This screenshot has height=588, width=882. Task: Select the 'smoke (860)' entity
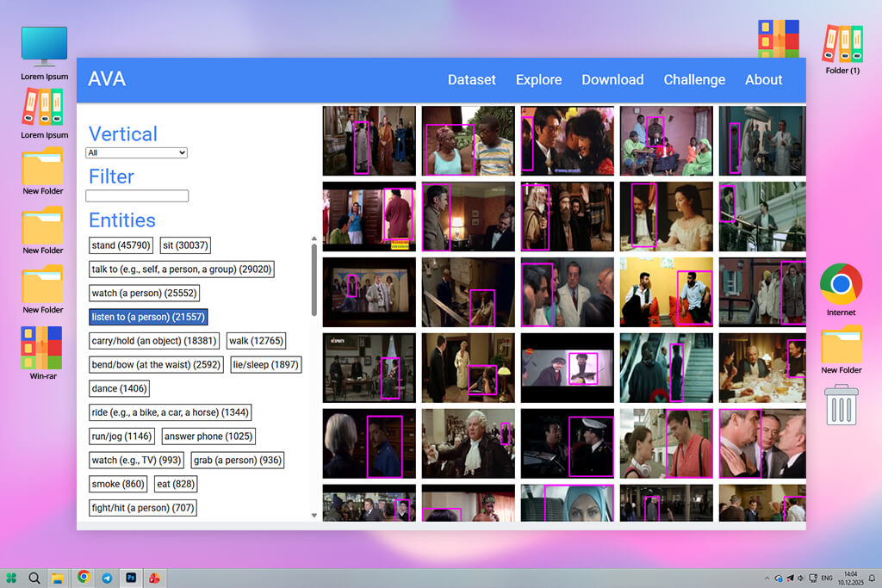(118, 484)
